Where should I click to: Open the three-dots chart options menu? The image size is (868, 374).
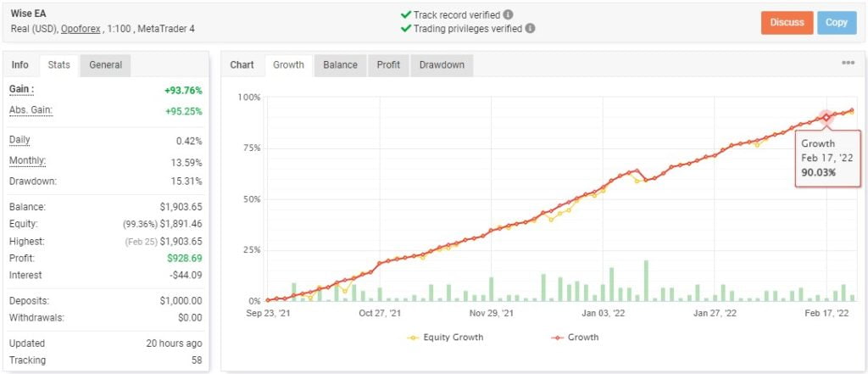(848, 64)
